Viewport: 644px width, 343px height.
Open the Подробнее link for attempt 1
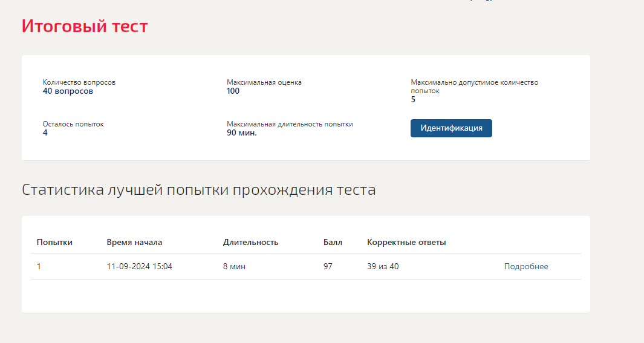pos(525,267)
